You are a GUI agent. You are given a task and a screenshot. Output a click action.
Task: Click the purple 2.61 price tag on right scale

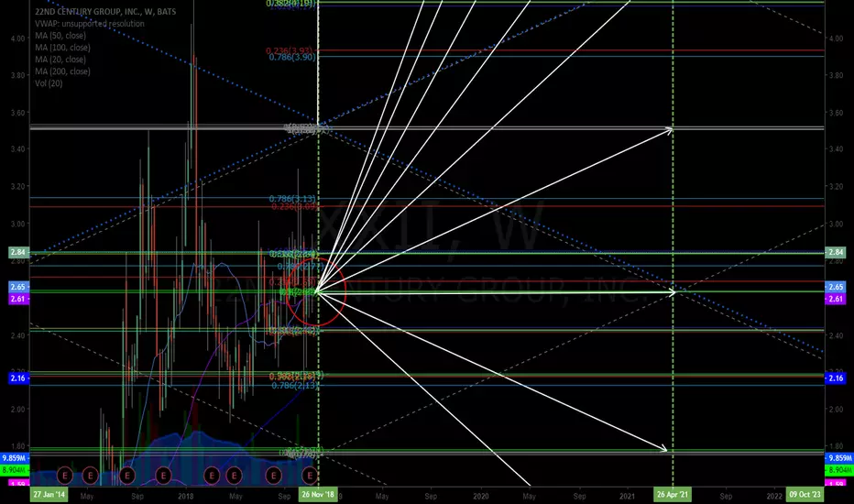point(836,299)
